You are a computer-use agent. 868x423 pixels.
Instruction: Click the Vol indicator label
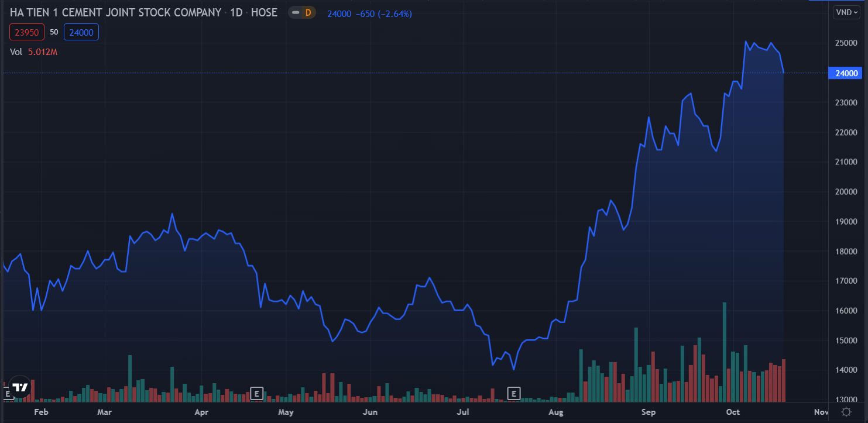(16, 51)
